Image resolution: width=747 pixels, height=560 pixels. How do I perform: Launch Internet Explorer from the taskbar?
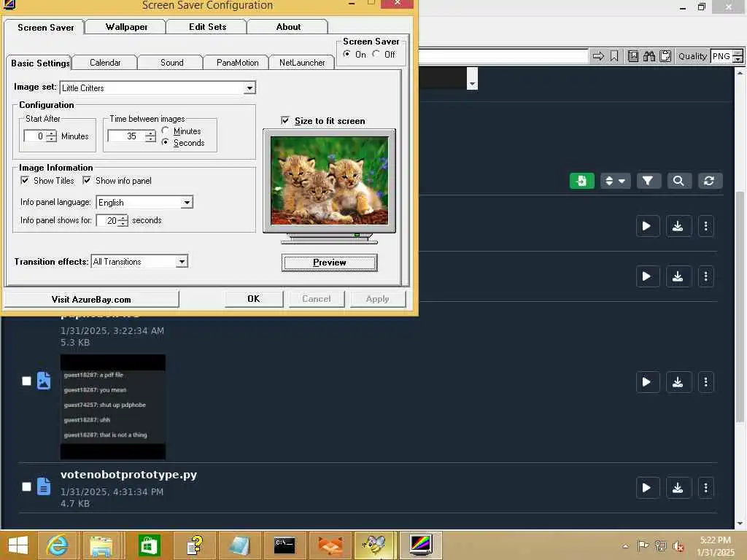pyautogui.click(x=57, y=545)
